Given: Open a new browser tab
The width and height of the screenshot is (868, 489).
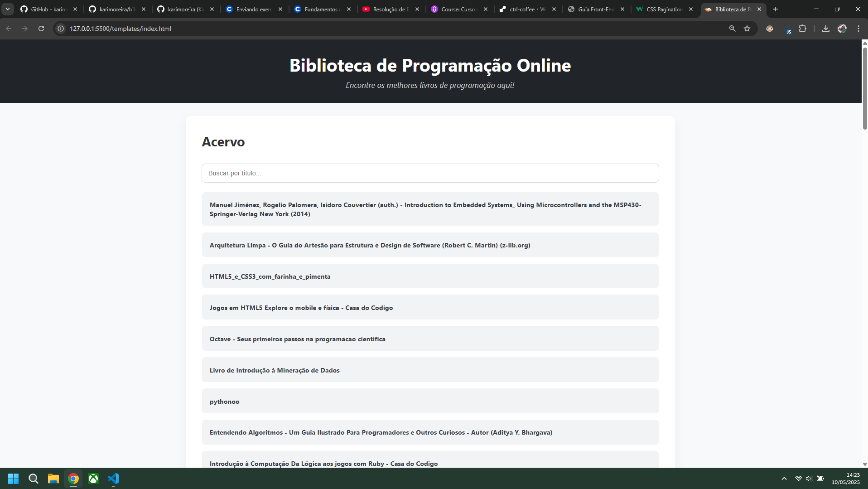Looking at the screenshot, I should pyautogui.click(x=776, y=9).
